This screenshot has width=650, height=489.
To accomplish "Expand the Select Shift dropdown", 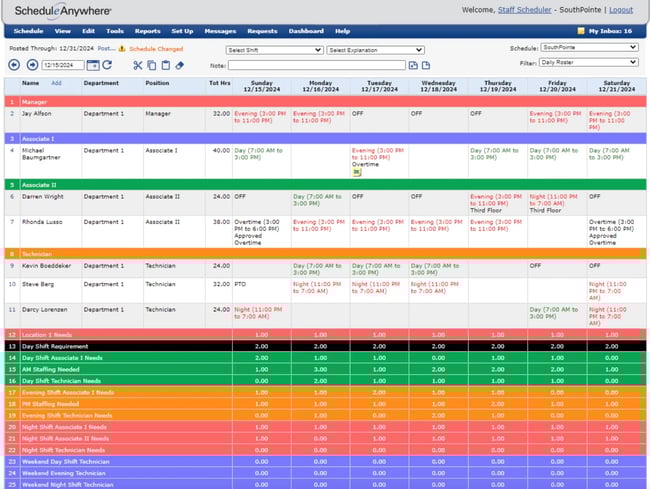I will [274, 49].
